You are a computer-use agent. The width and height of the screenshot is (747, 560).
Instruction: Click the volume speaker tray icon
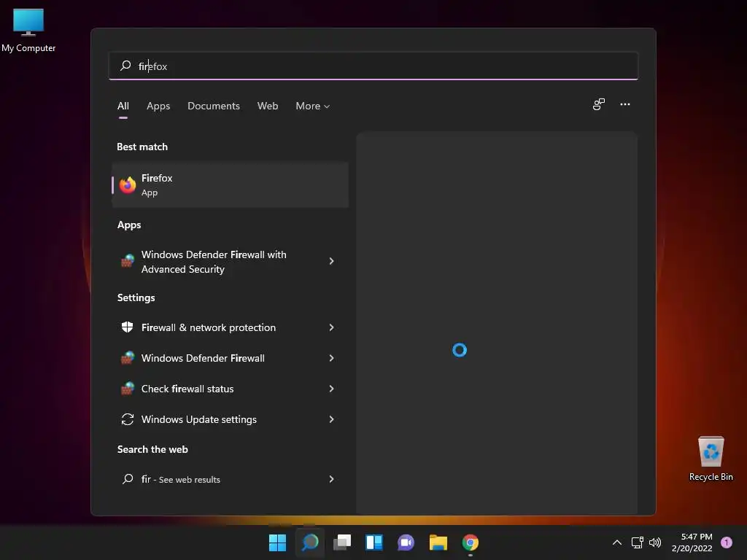655,542
